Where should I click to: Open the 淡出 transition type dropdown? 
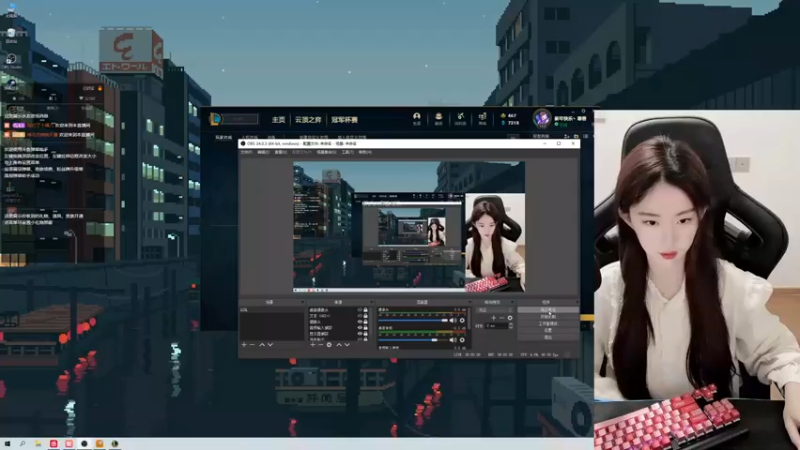click(494, 310)
